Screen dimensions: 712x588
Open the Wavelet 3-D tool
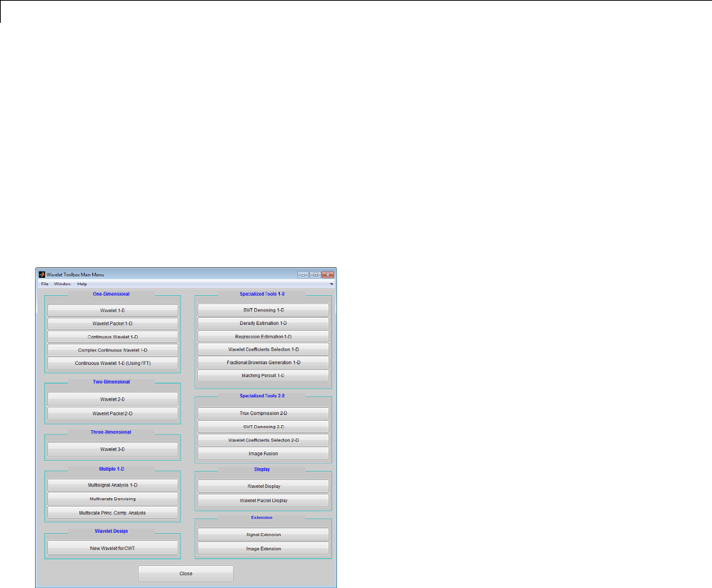pos(113,449)
